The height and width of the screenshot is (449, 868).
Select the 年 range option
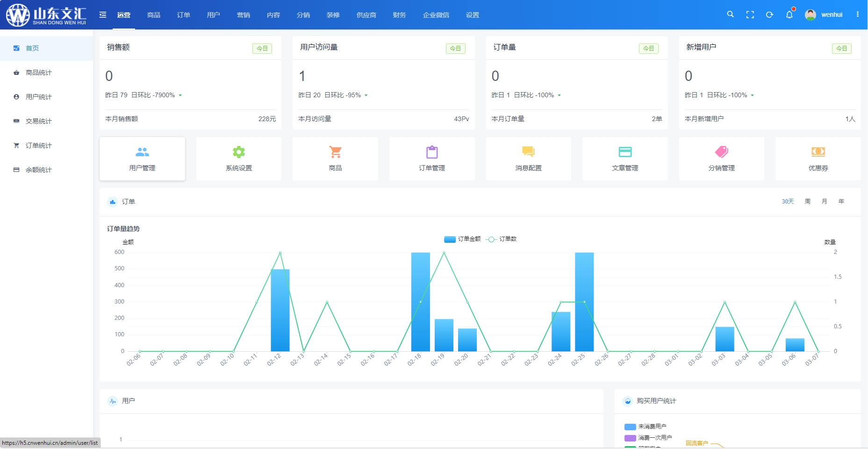click(x=841, y=202)
